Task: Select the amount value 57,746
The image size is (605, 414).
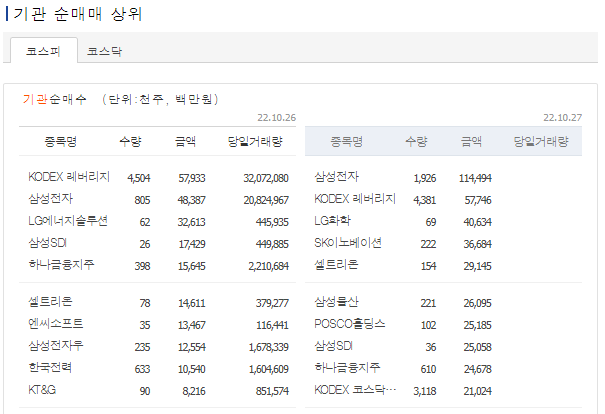Action: tap(478, 200)
